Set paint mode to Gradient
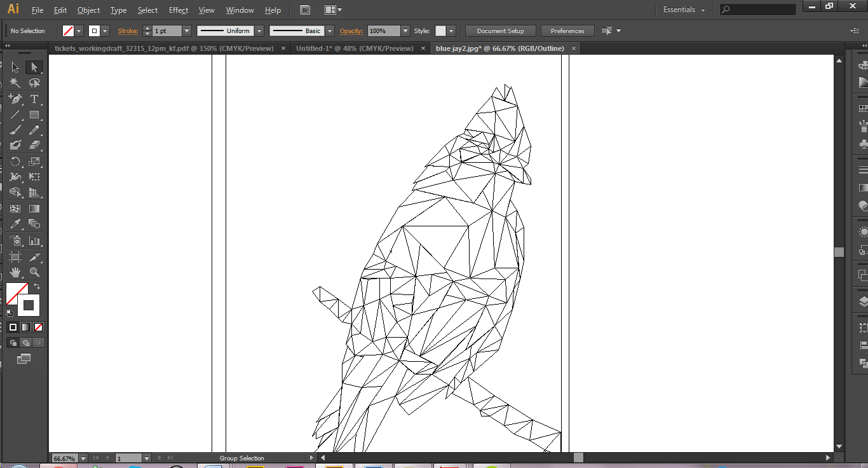The height and width of the screenshot is (468, 868). 25,327
